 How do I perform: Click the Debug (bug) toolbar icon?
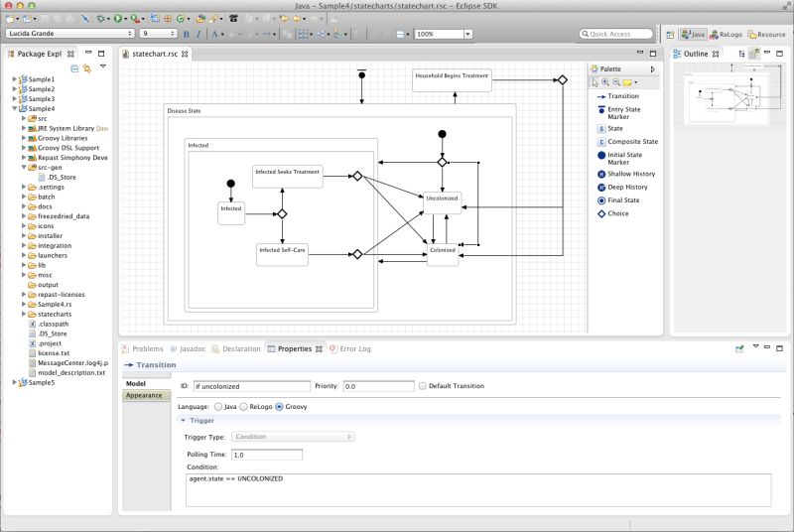[x=101, y=19]
